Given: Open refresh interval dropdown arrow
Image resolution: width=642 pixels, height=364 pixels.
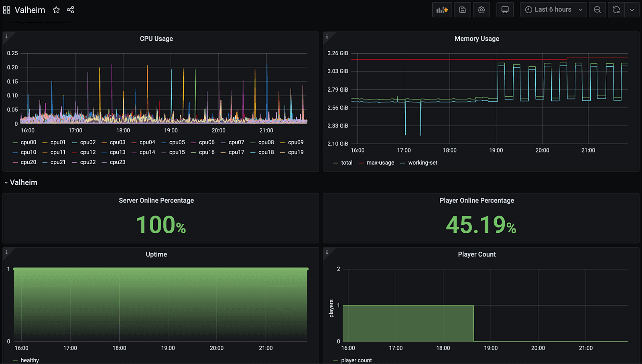Looking at the screenshot, I should click(632, 10).
